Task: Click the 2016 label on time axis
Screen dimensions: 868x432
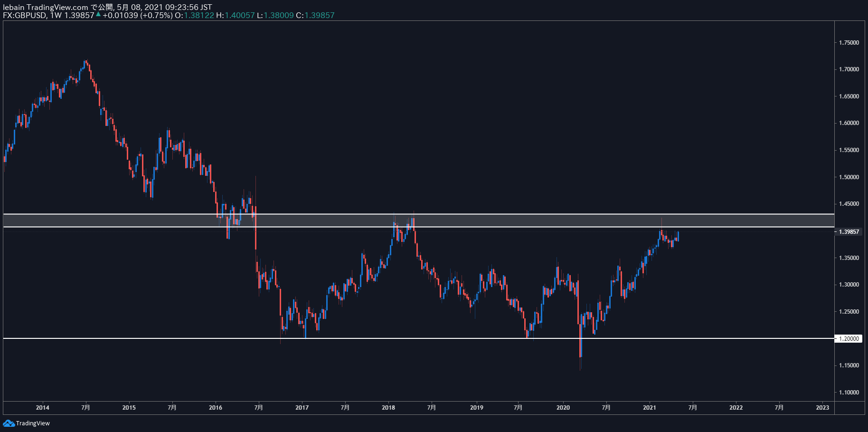Action: click(216, 408)
